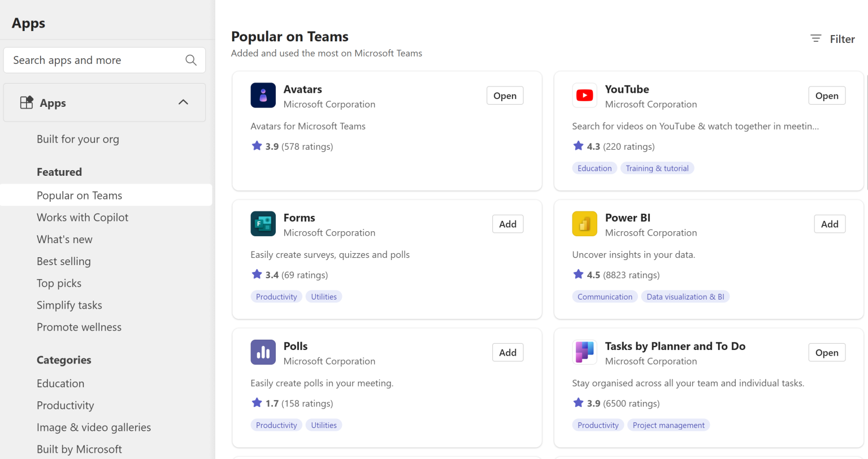Click the Filter funnel icon
The height and width of the screenshot is (459, 868).
(815, 38)
